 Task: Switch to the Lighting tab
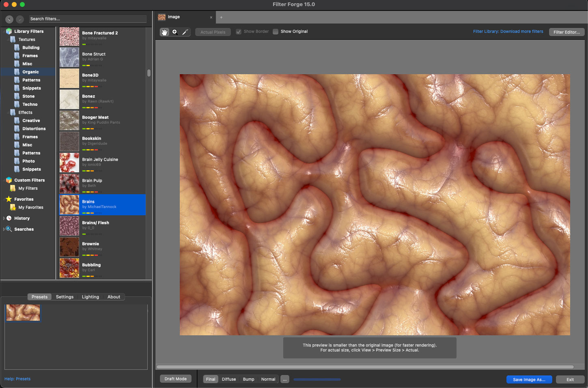pos(90,297)
